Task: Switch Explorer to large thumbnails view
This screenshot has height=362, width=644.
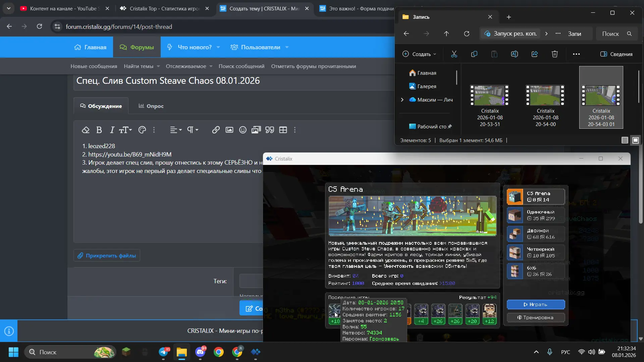Action: (x=636, y=140)
